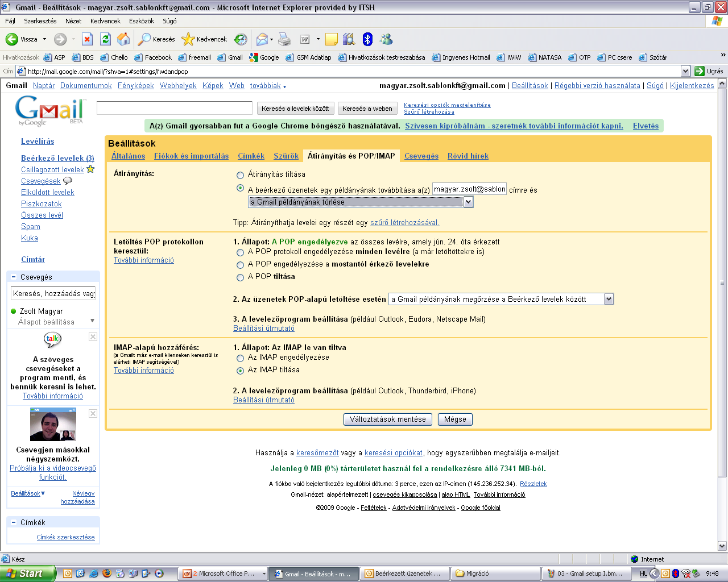Click the Vissza back arrow icon
The image size is (728, 582).
(11, 39)
